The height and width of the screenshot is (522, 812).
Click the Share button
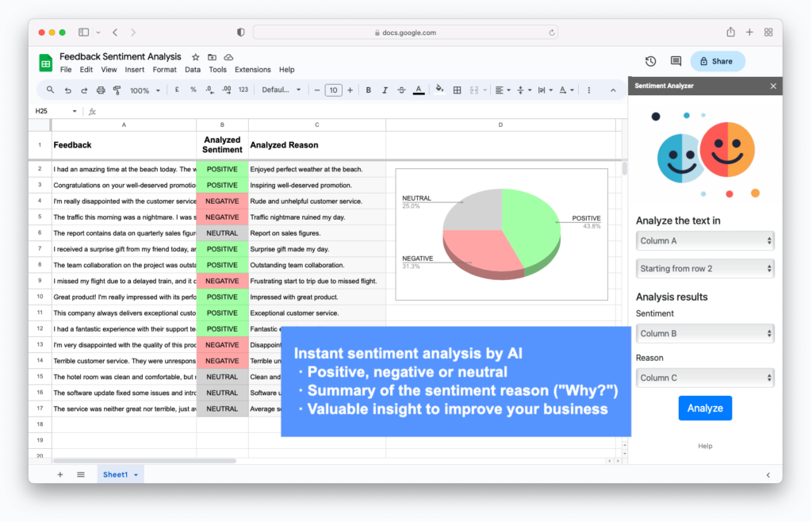(x=717, y=61)
